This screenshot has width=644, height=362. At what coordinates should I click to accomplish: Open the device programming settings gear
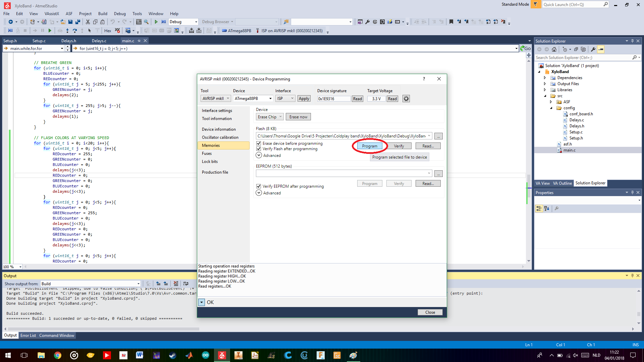click(406, 99)
